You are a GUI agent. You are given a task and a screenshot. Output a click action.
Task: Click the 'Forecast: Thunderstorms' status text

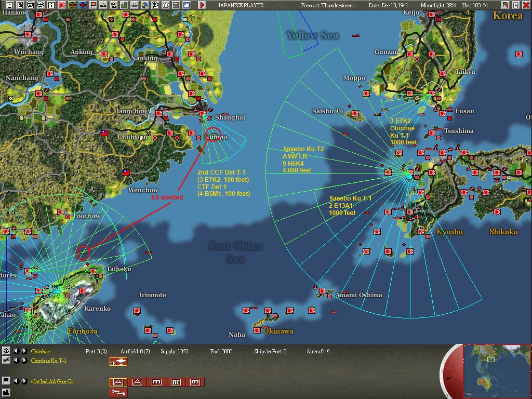pyautogui.click(x=327, y=5)
